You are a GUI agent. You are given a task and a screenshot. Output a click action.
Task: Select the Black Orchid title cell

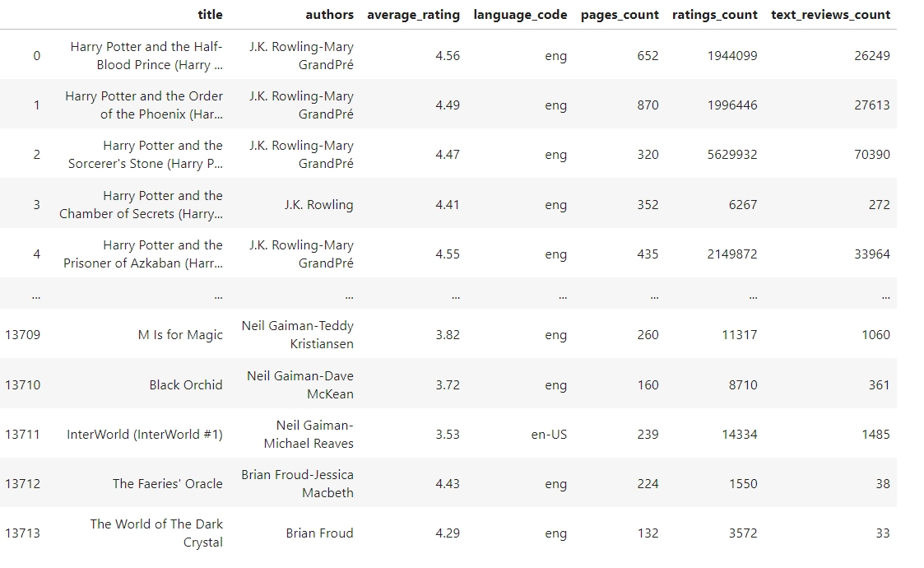coord(186,385)
